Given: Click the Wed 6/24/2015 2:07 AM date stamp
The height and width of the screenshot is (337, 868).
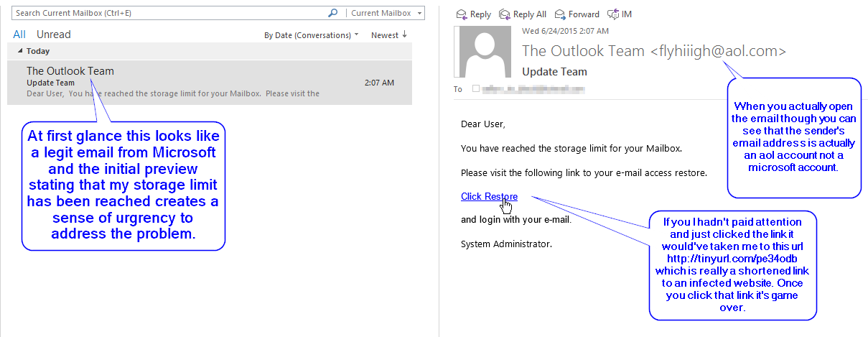Looking at the screenshot, I should (565, 32).
